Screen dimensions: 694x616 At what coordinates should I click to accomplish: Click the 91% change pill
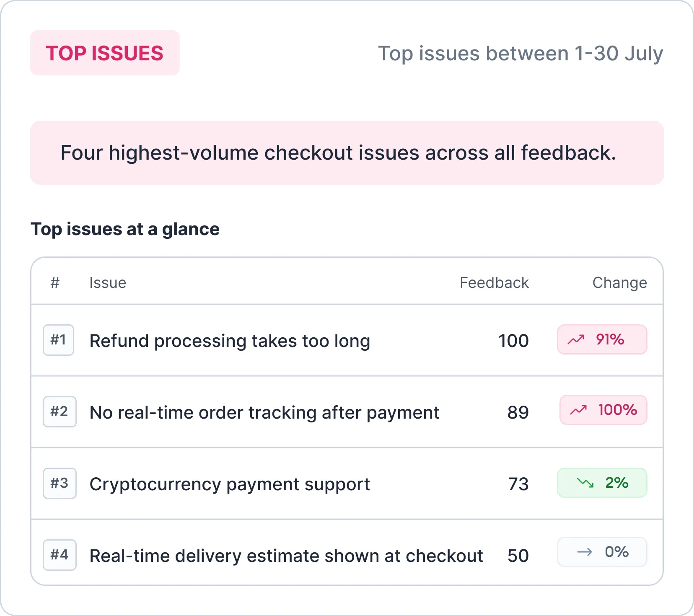point(602,339)
